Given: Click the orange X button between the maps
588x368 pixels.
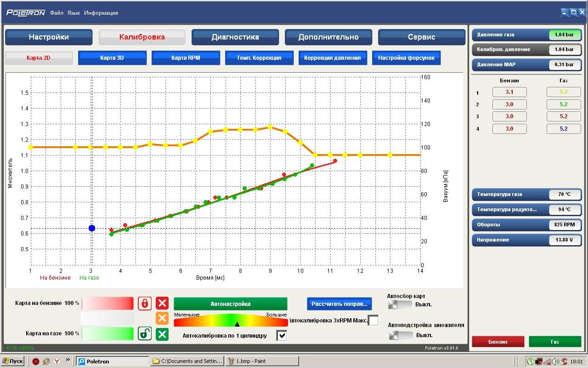Looking at the screenshot, I should coord(162,318).
